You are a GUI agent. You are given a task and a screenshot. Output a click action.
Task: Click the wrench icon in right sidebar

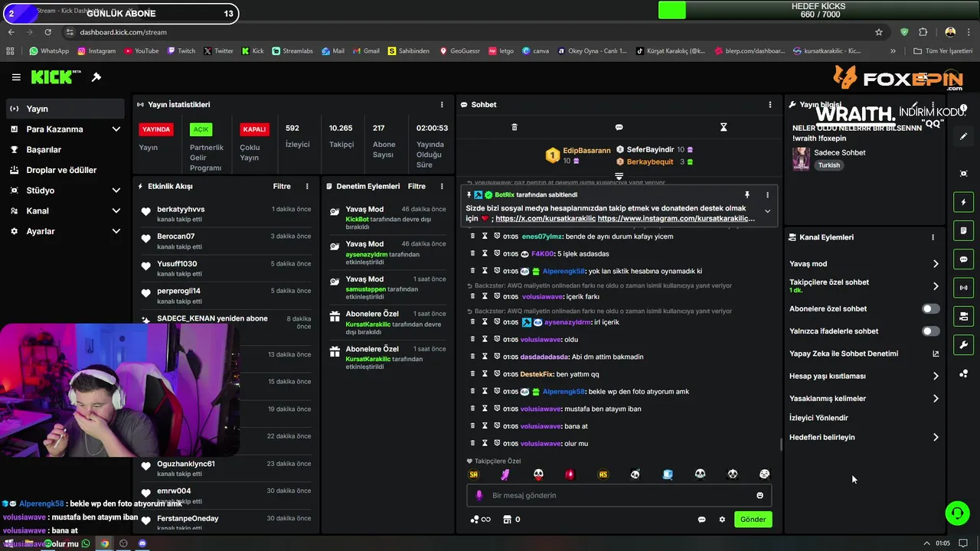[964, 344]
